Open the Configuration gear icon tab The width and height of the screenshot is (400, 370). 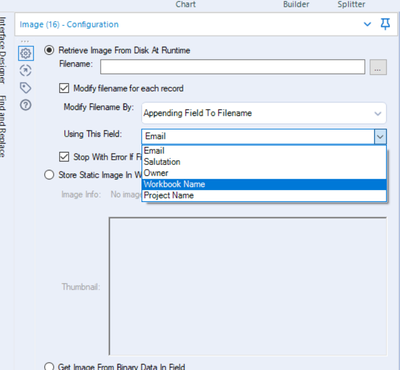tap(26, 53)
